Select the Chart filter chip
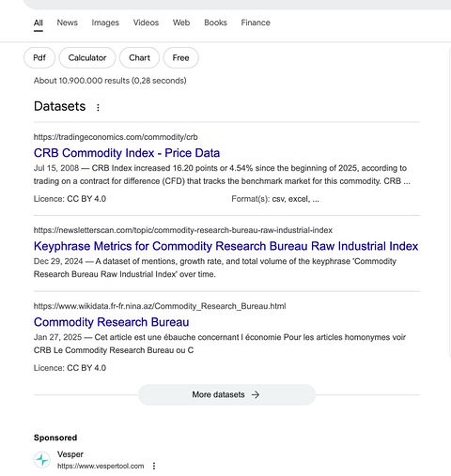This screenshot has width=451, height=476. click(x=139, y=57)
